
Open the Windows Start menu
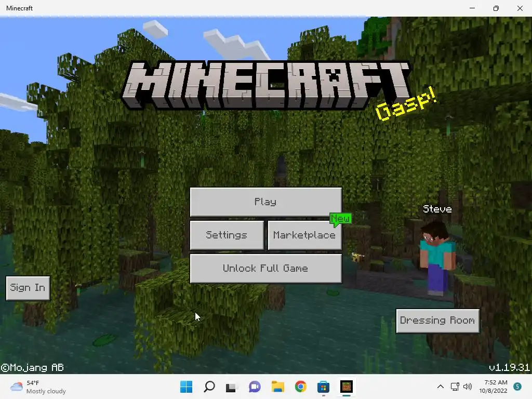186,387
